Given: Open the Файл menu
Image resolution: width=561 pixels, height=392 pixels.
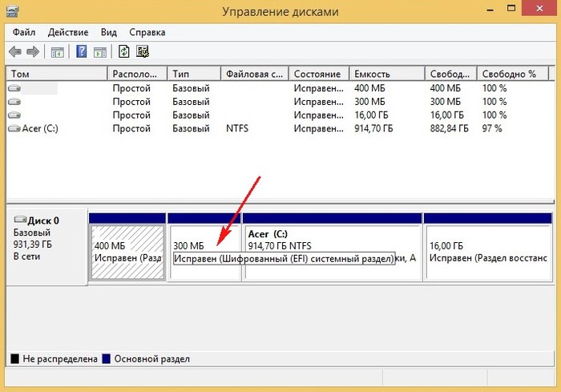Looking at the screenshot, I should tap(24, 32).
